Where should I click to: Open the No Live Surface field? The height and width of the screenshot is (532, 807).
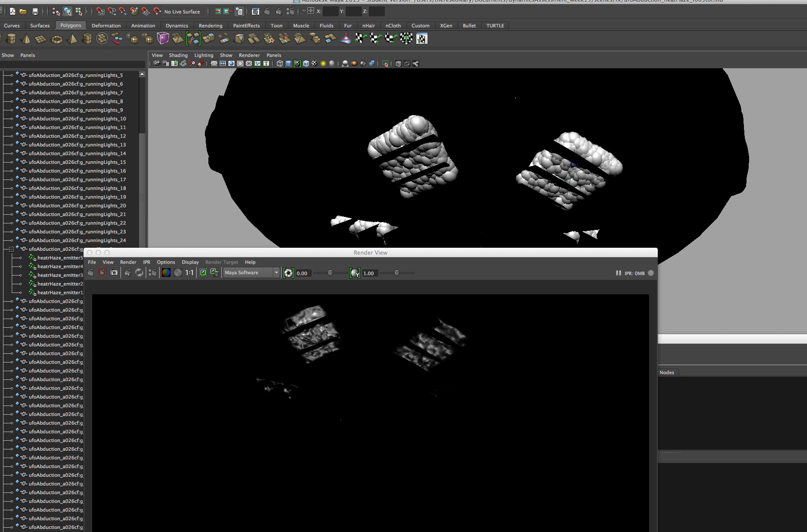(x=182, y=12)
